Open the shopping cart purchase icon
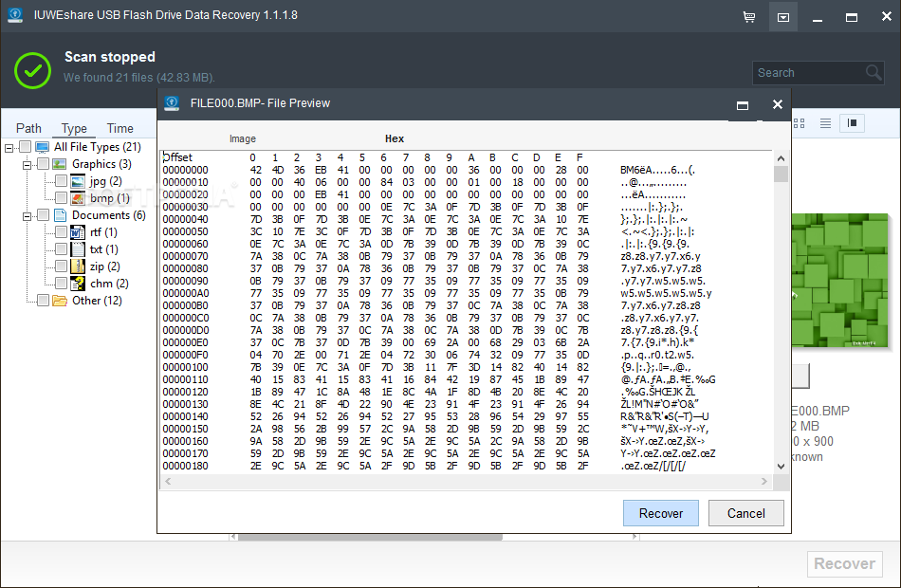 [748, 17]
